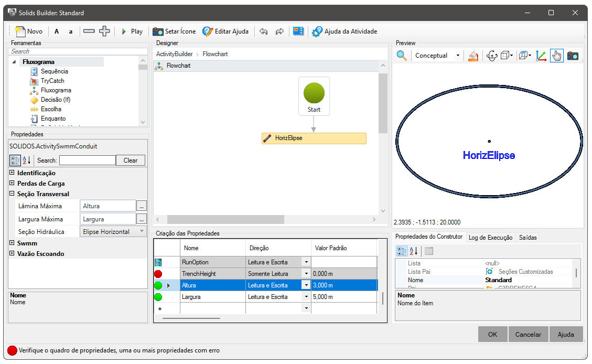Collapse the Fluxograma tree group
The width and height of the screenshot is (592, 364).
[x=14, y=62]
